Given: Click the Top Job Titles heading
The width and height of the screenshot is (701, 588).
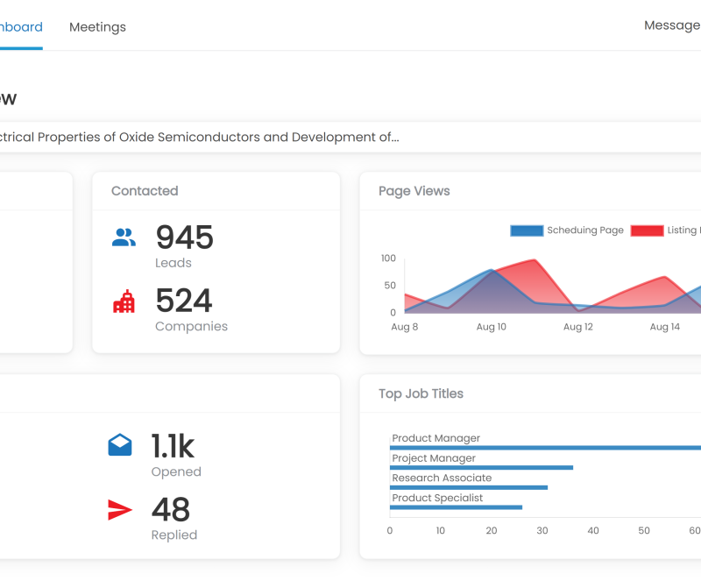Looking at the screenshot, I should [421, 393].
